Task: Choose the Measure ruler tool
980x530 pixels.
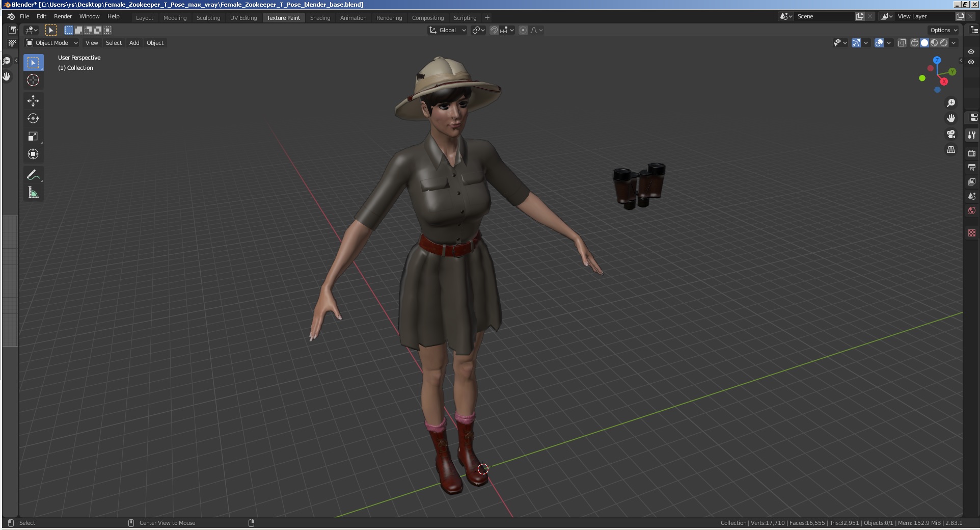Action: tap(33, 193)
